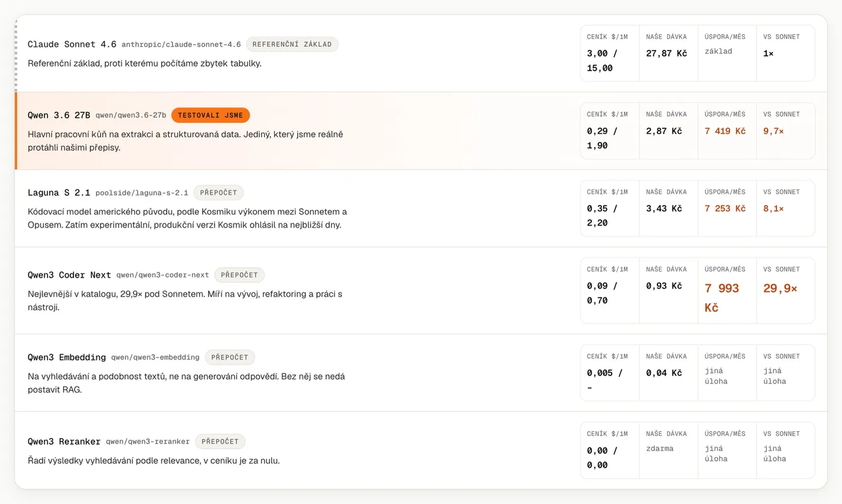This screenshot has height=504, width=842.
Task: Click the 0,09 / 0,70 price for Qwen3 Coder Next
Action: [x=602, y=293]
